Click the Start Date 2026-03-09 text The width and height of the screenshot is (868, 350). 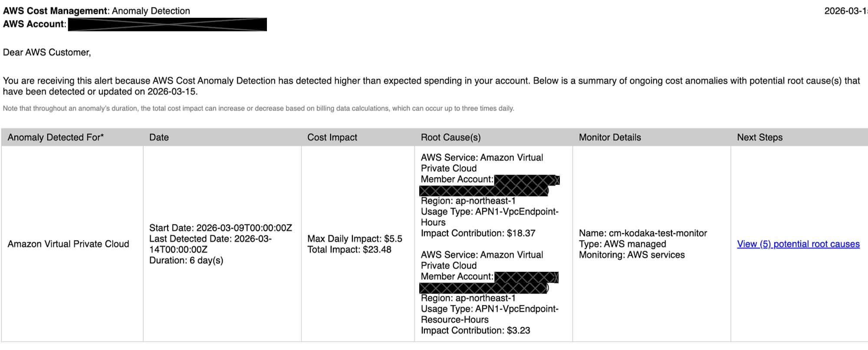click(x=220, y=228)
